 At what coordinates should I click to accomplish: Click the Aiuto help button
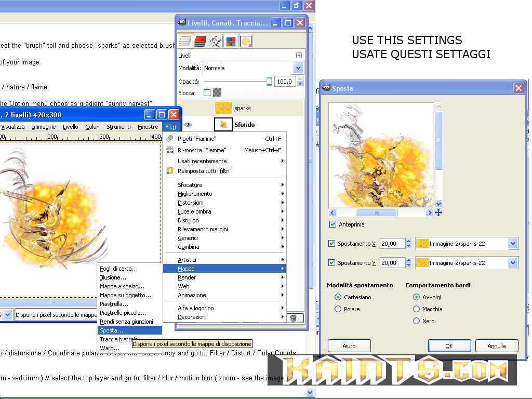(349, 346)
